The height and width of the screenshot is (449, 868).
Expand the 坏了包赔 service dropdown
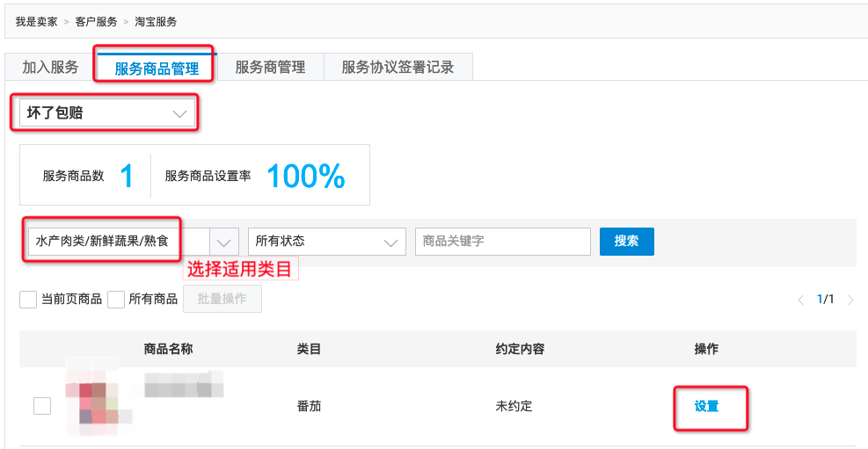[x=106, y=113]
